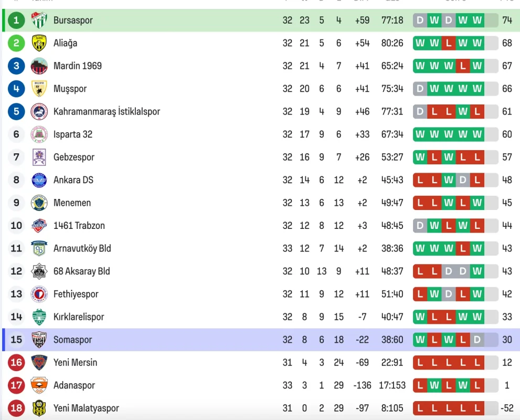Click the Aliağa team logo
This screenshot has width=520, height=420.
click(x=39, y=43)
